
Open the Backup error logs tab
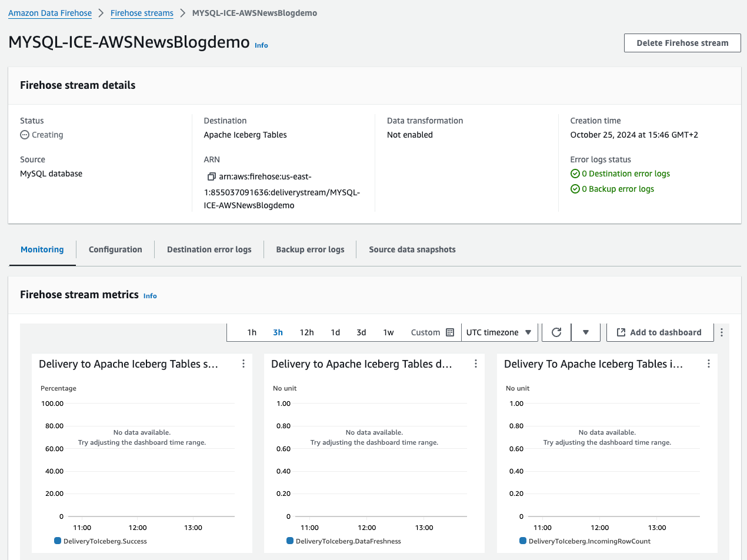310,249
